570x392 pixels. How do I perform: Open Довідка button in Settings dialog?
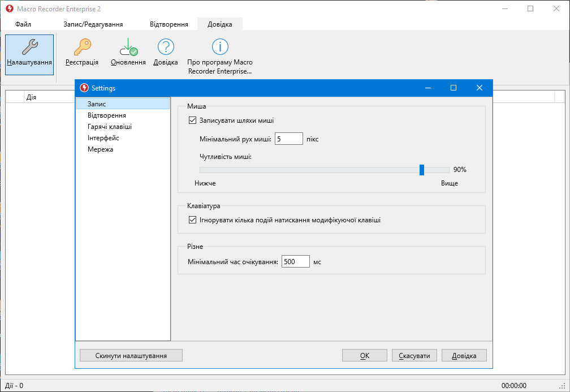pyautogui.click(x=464, y=356)
